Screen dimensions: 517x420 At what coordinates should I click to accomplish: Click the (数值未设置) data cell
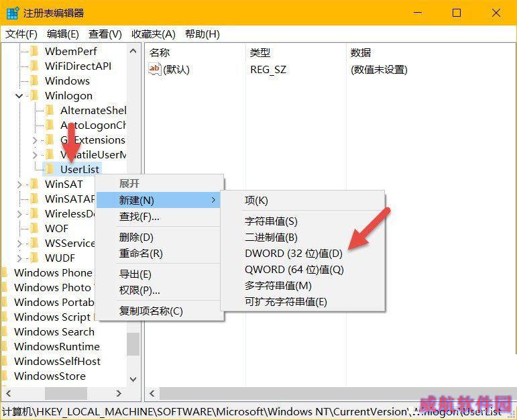(x=379, y=70)
